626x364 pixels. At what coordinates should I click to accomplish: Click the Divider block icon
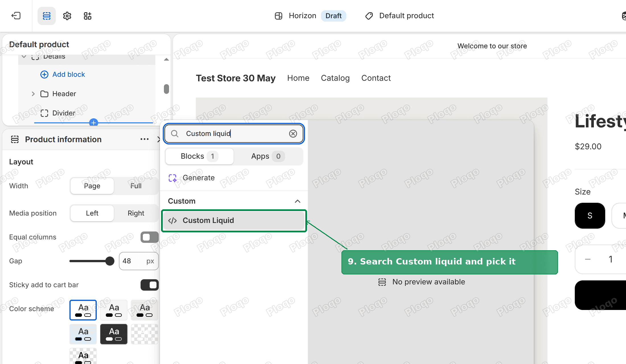[x=44, y=113]
